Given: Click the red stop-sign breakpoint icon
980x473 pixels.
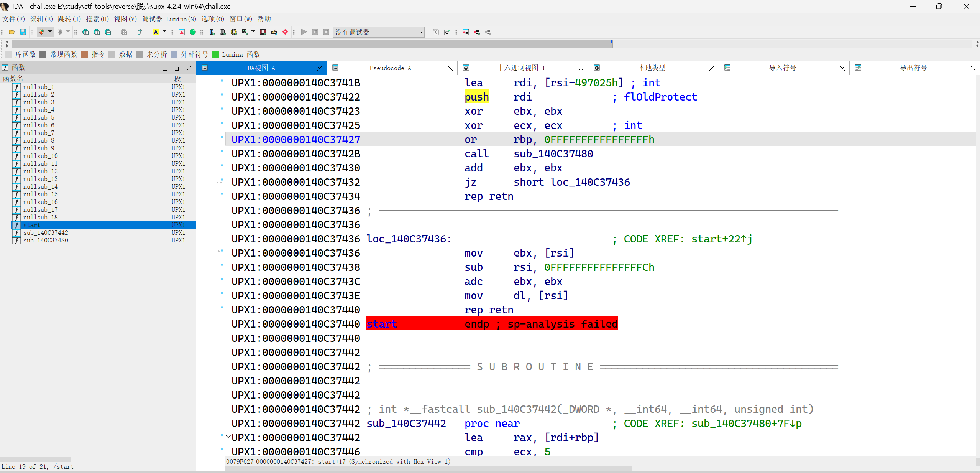Looking at the screenshot, I should (285, 32).
